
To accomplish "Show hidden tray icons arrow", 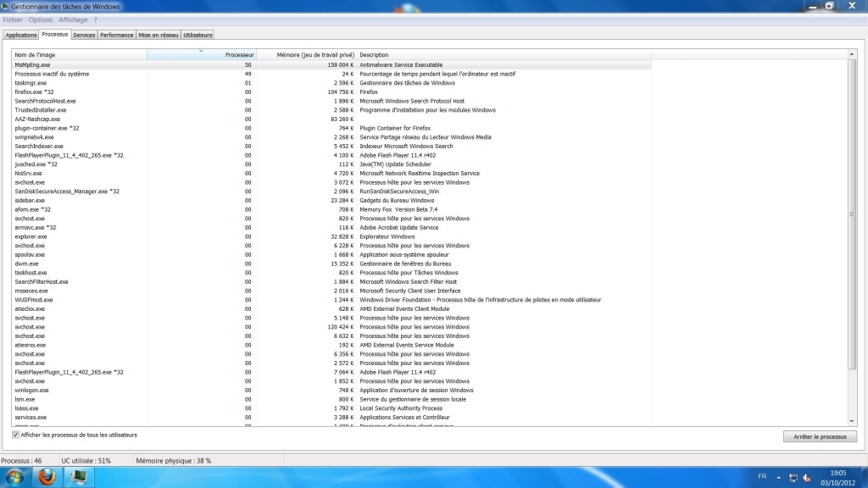I will point(778,477).
